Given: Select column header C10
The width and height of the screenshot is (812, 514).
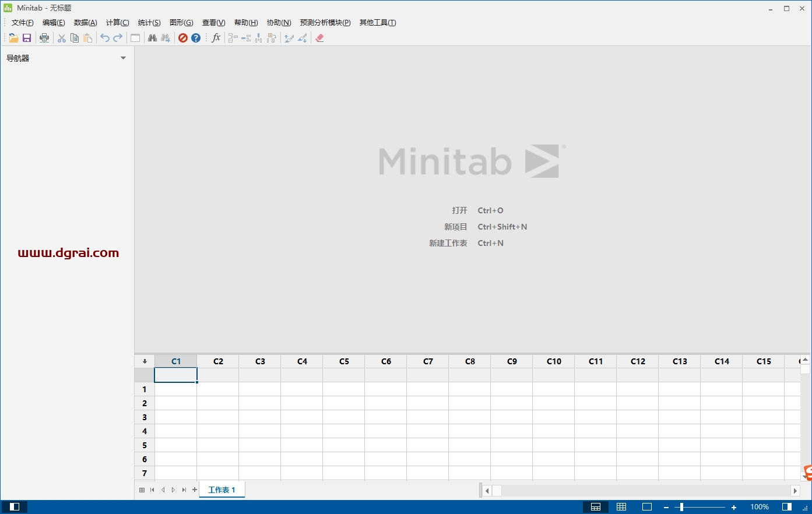Looking at the screenshot, I should (x=554, y=361).
